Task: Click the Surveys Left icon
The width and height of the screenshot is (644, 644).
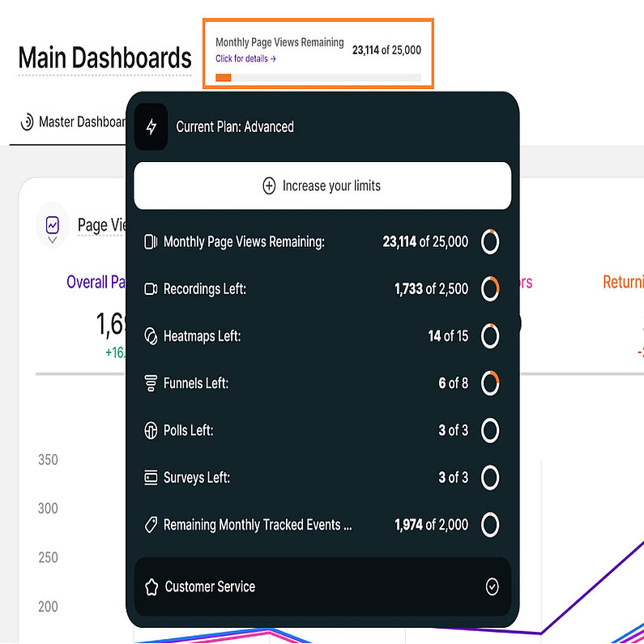Action: [x=150, y=478]
